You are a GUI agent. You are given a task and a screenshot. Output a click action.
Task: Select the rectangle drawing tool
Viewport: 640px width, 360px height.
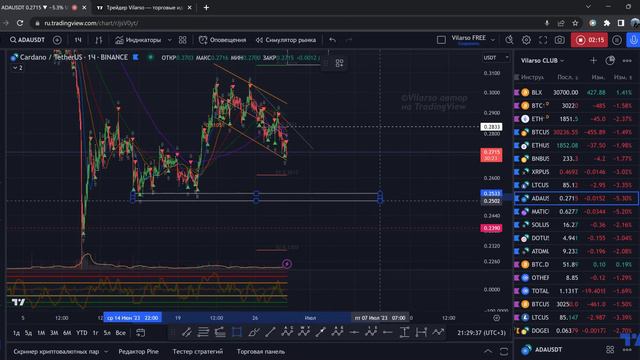(237, 333)
